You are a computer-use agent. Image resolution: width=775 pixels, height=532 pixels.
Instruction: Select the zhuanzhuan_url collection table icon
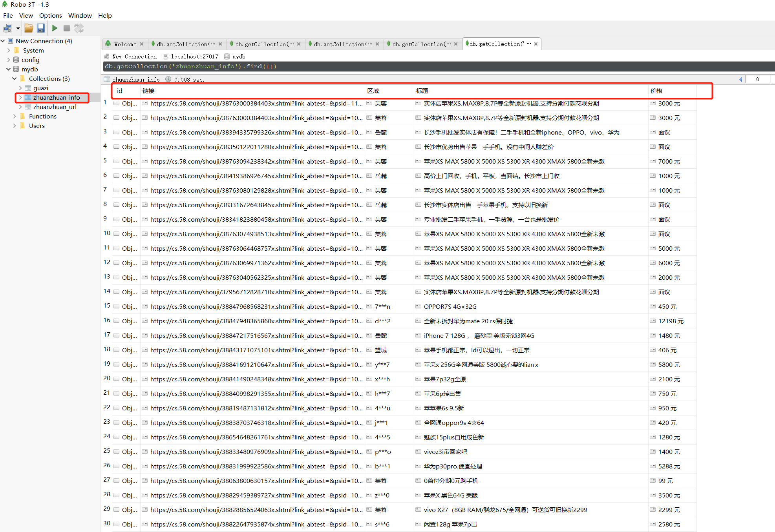28,107
